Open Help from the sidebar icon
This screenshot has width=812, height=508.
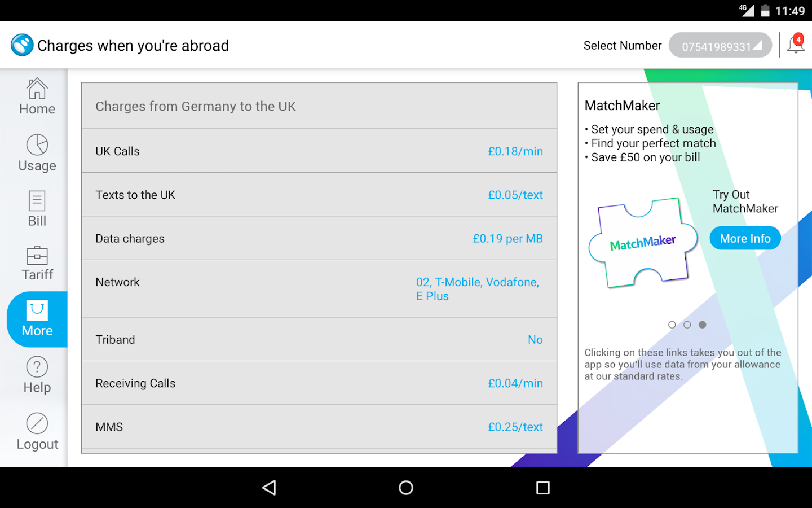coord(36,374)
